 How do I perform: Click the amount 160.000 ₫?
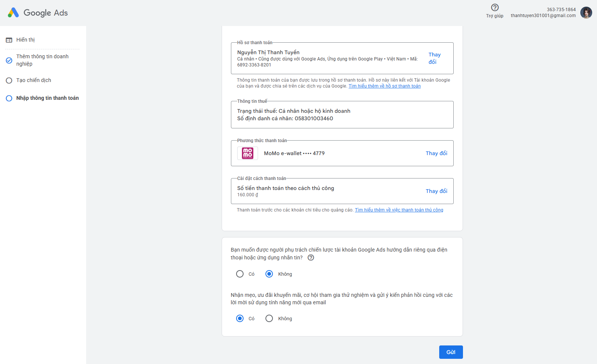[248, 195]
